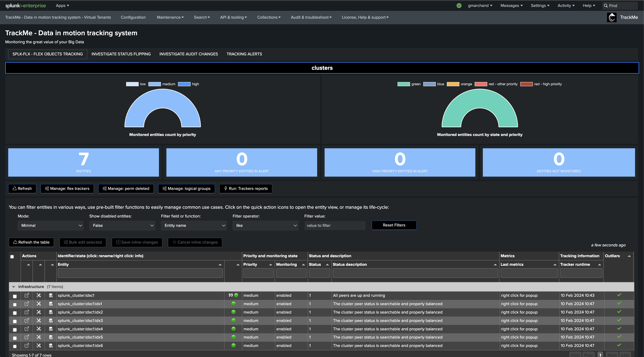Collapse the infrastructure group row
The image size is (644, 357).
(13, 287)
